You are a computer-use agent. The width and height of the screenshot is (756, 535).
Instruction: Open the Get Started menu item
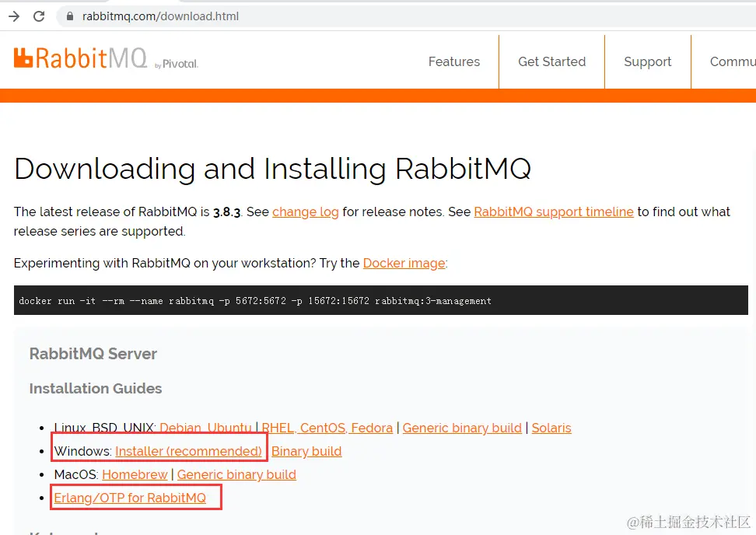tap(551, 61)
